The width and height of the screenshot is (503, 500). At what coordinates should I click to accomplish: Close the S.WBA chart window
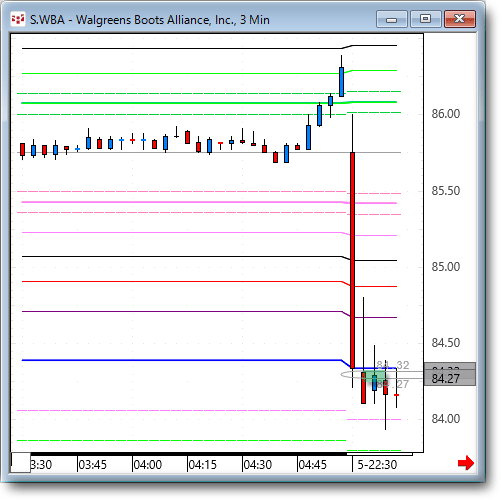[x=460, y=19]
